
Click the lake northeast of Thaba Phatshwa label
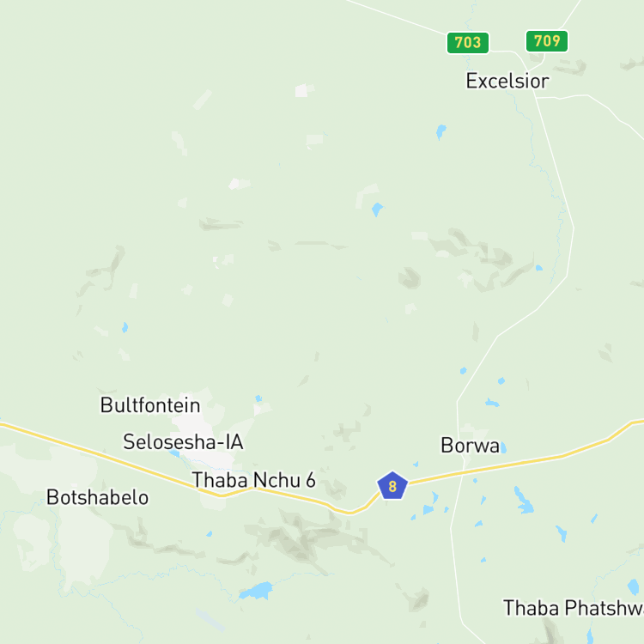(x=634, y=587)
